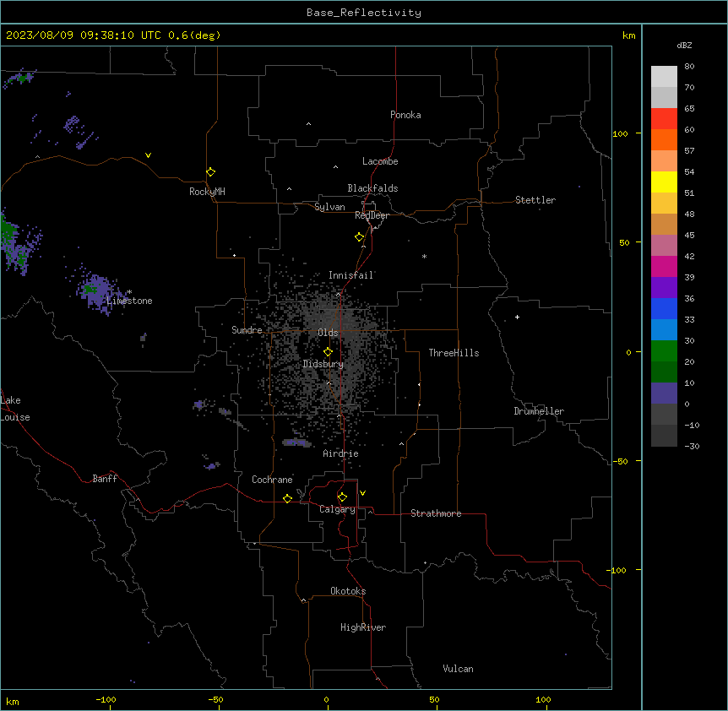
Task: Click the dBZ legend heading
Action: 684,45
